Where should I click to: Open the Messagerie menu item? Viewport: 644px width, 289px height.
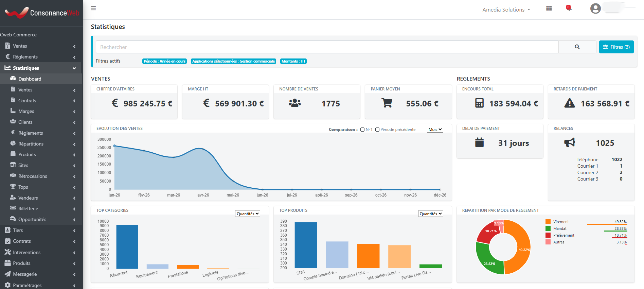41,274
